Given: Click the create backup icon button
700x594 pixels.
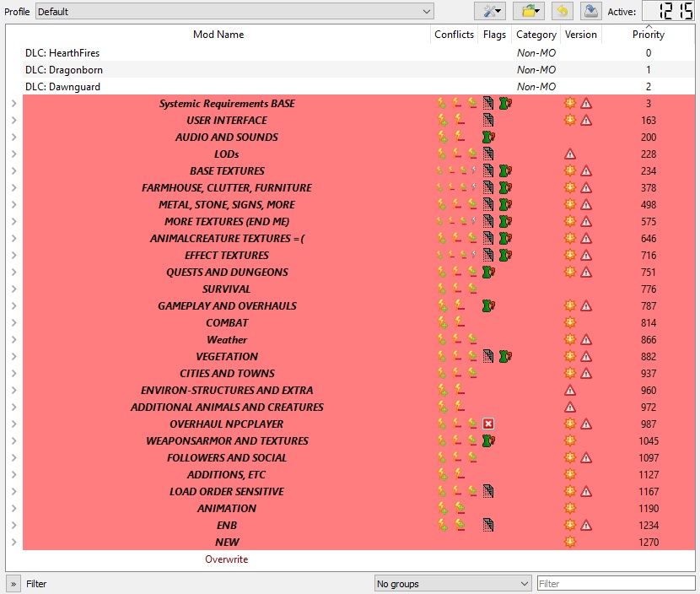Looking at the screenshot, I should (x=590, y=11).
